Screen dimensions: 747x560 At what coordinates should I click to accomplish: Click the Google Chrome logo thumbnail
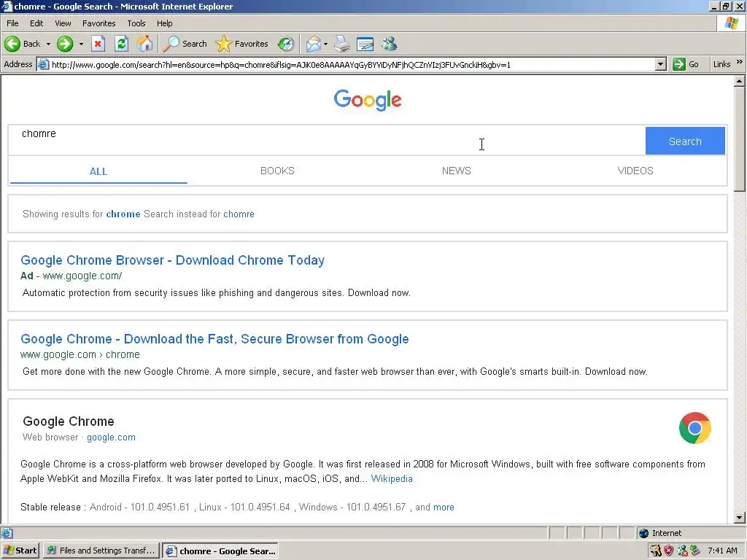pos(694,427)
